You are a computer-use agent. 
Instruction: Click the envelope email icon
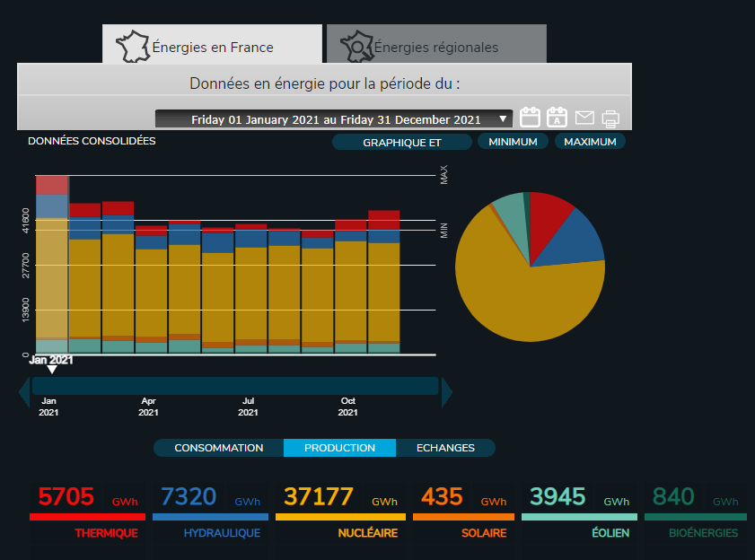[584, 118]
